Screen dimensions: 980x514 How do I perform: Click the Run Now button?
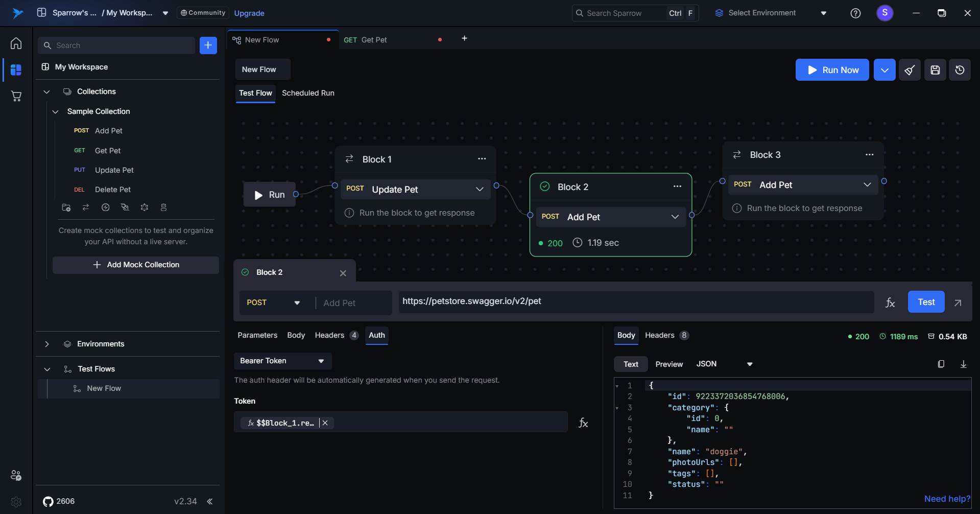(x=832, y=70)
